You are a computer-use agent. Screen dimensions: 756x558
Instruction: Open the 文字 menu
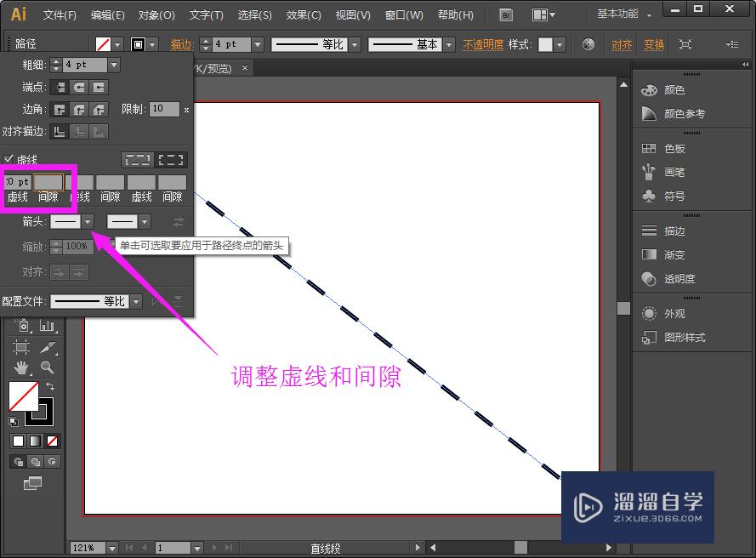[207, 15]
